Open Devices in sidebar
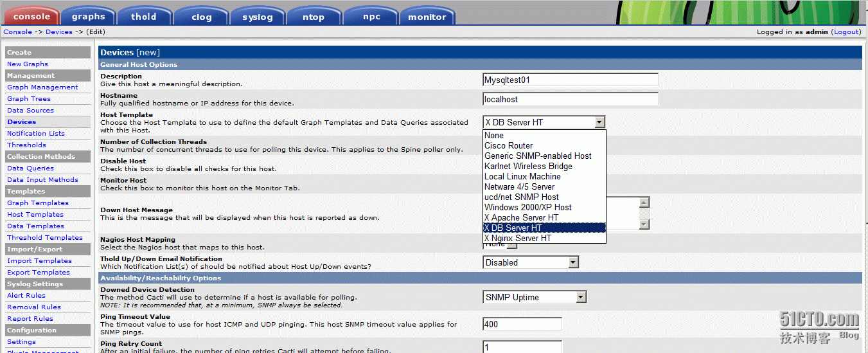Viewport: 868px width, 353px height. pos(21,122)
